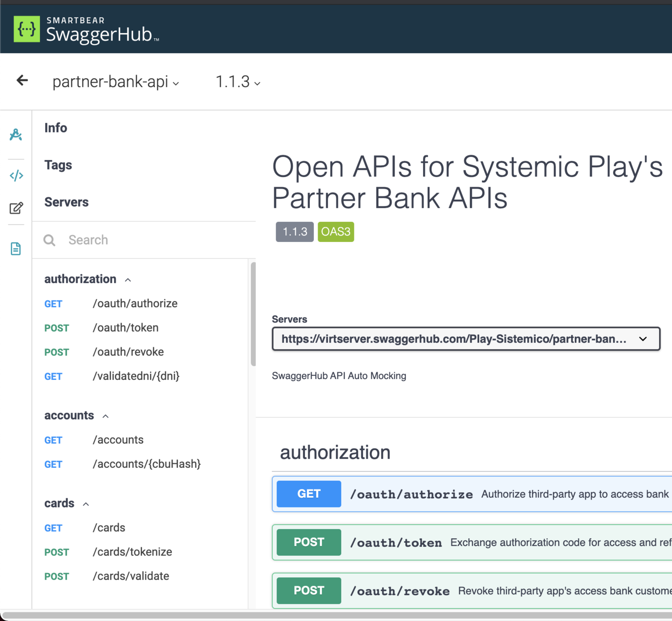Click the search magnifier icon

point(49,240)
